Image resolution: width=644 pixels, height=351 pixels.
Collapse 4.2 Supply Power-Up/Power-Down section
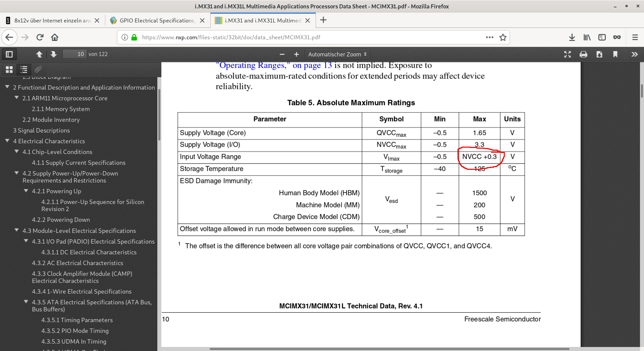tap(16, 173)
